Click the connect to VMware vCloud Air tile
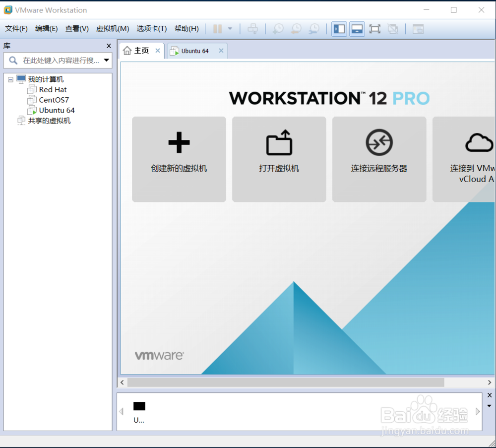This screenshot has height=448, width=496. click(x=464, y=159)
